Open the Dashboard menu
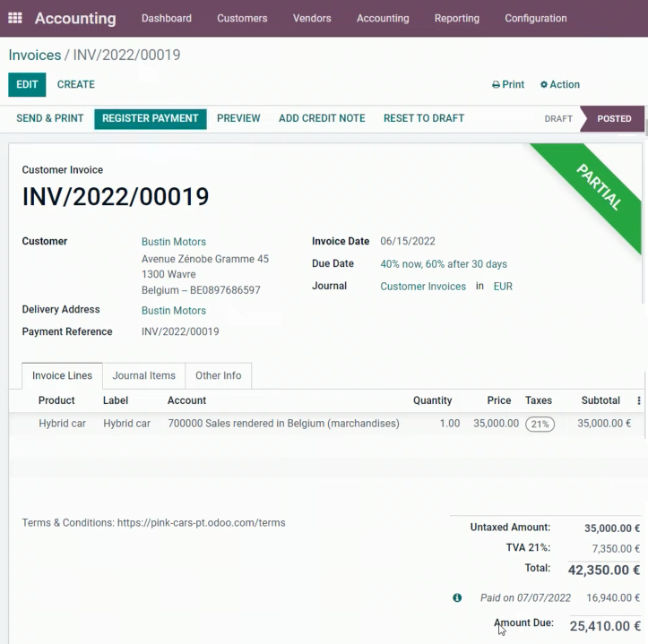 tap(167, 18)
